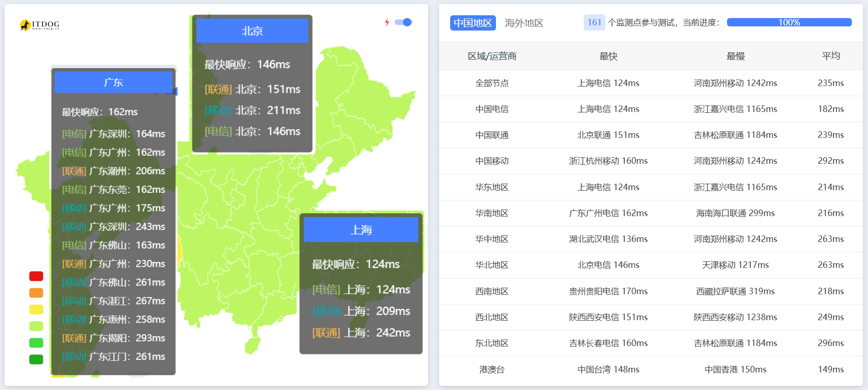This screenshot has height=390, width=868.
Task: Click the ITDOG logo
Action: tap(40, 25)
